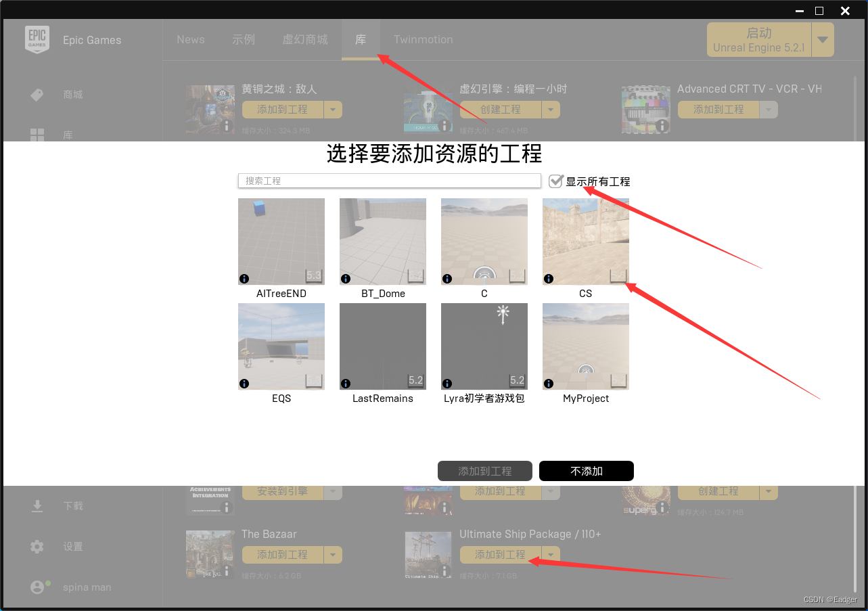Show info icon on CS project
Viewport: 868px width, 611px height.
549,279
